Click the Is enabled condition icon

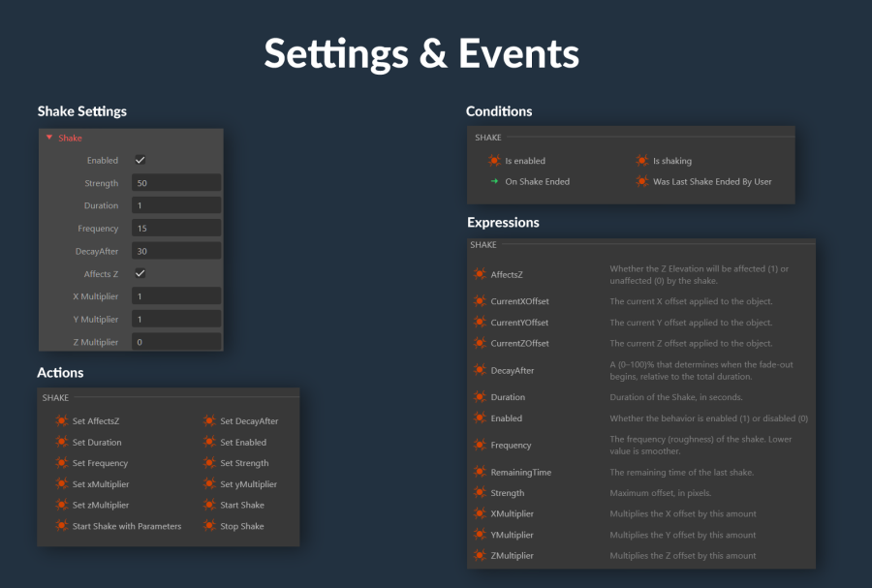click(x=494, y=161)
